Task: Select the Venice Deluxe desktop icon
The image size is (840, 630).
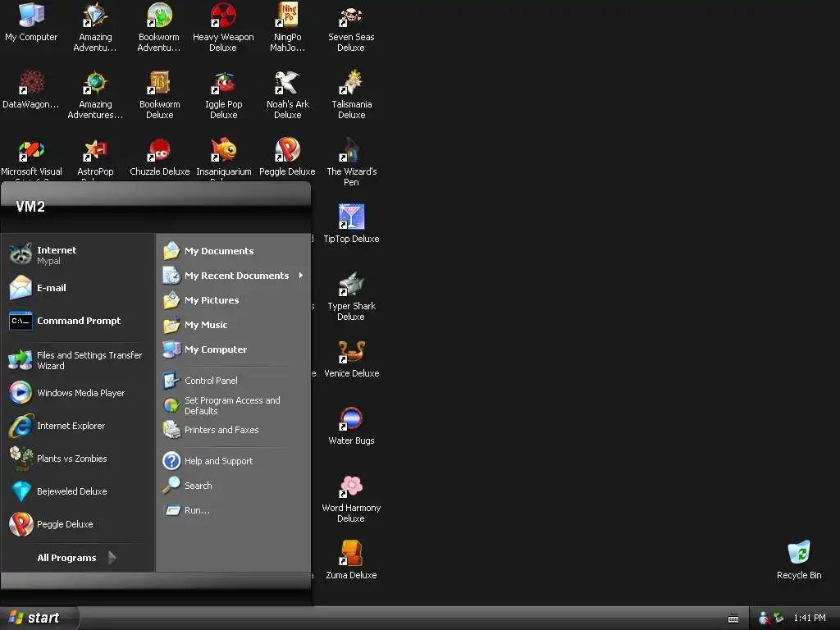Action: tap(351, 359)
